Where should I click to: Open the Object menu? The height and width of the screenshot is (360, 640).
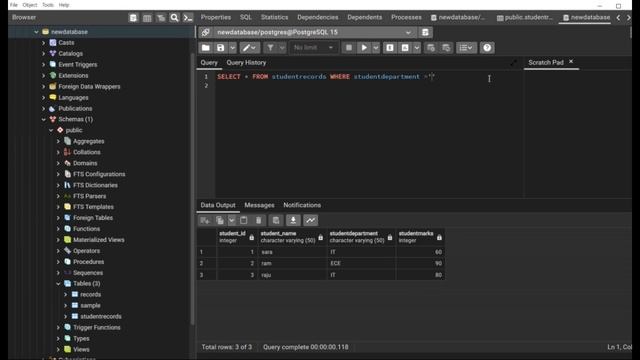point(29,5)
